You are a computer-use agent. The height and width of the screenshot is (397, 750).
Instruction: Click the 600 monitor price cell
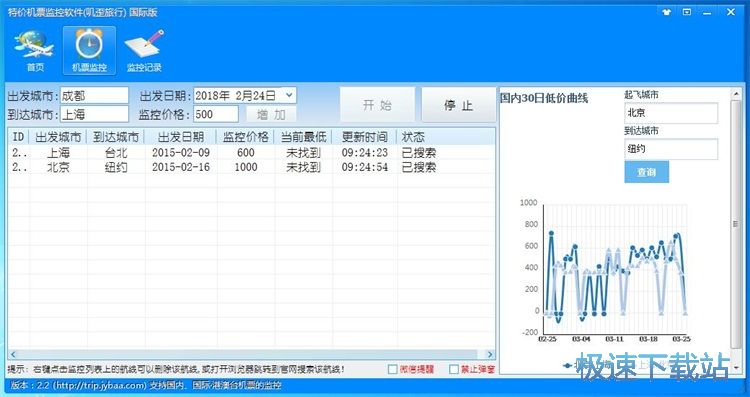pos(245,153)
